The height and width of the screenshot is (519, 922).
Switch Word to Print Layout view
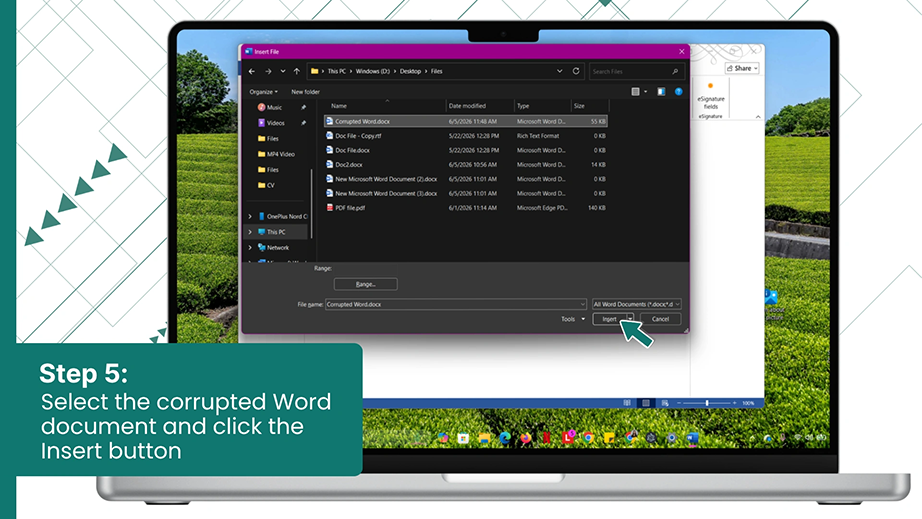(x=646, y=403)
